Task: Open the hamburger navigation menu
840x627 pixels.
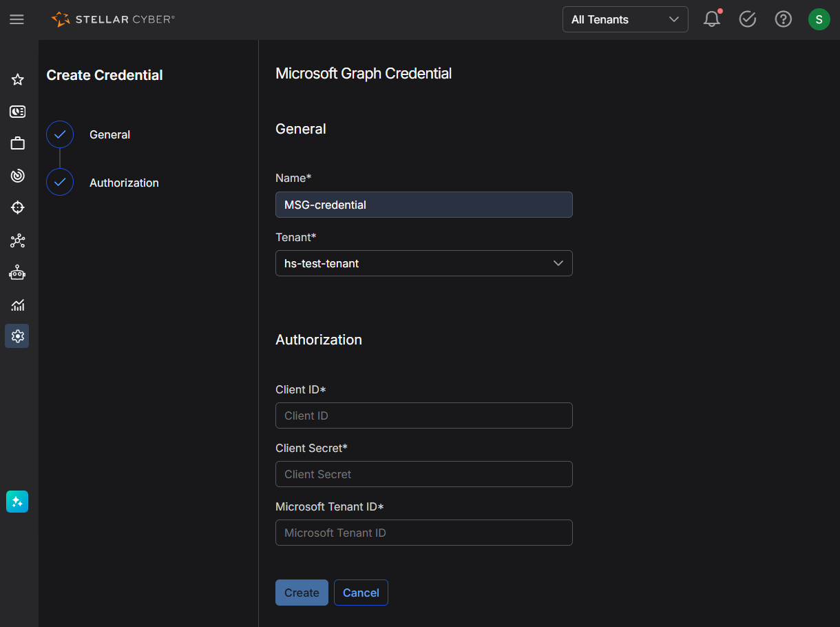Action: pyautogui.click(x=17, y=19)
